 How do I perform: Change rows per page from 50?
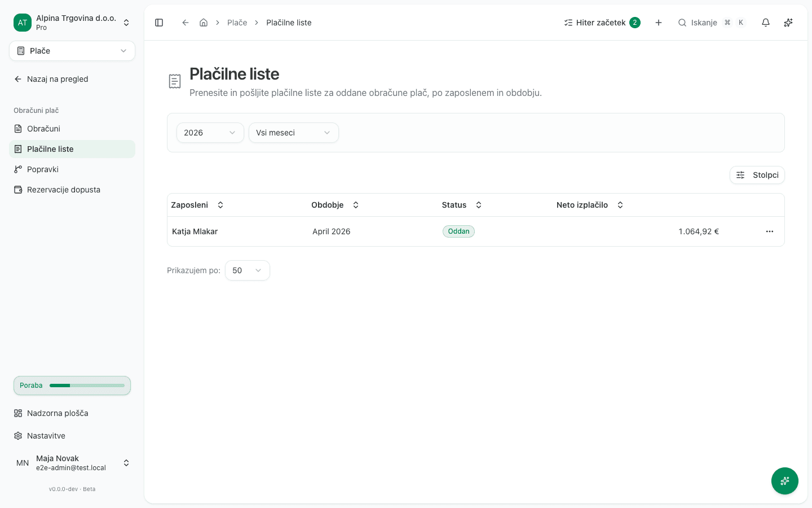248,270
